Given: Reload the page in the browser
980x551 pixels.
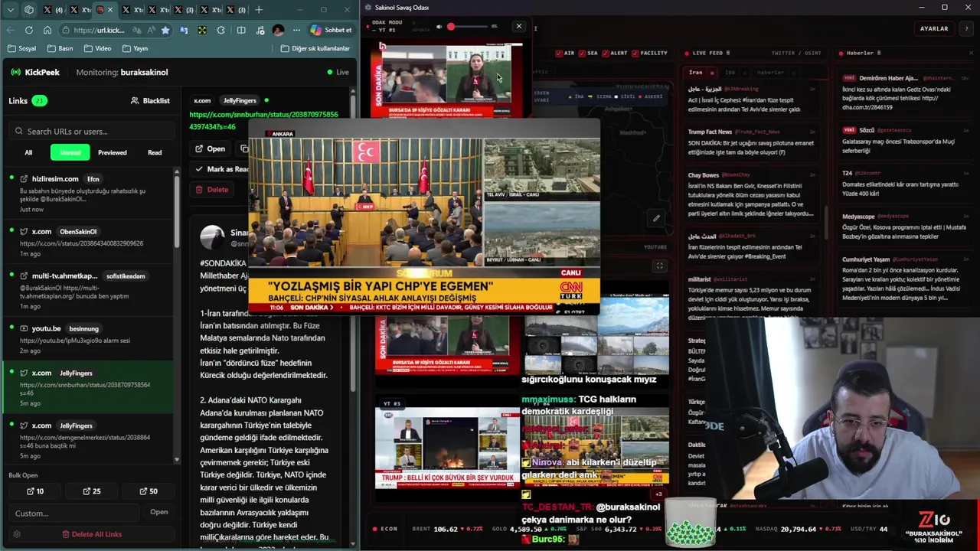Looking at the screenshot, I should 29,30.
